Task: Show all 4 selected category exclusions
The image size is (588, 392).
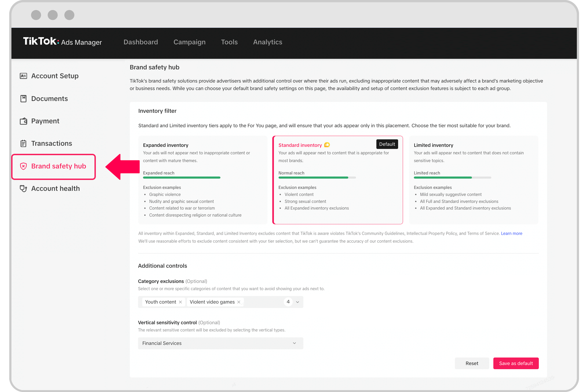Action: pos(288,302)
